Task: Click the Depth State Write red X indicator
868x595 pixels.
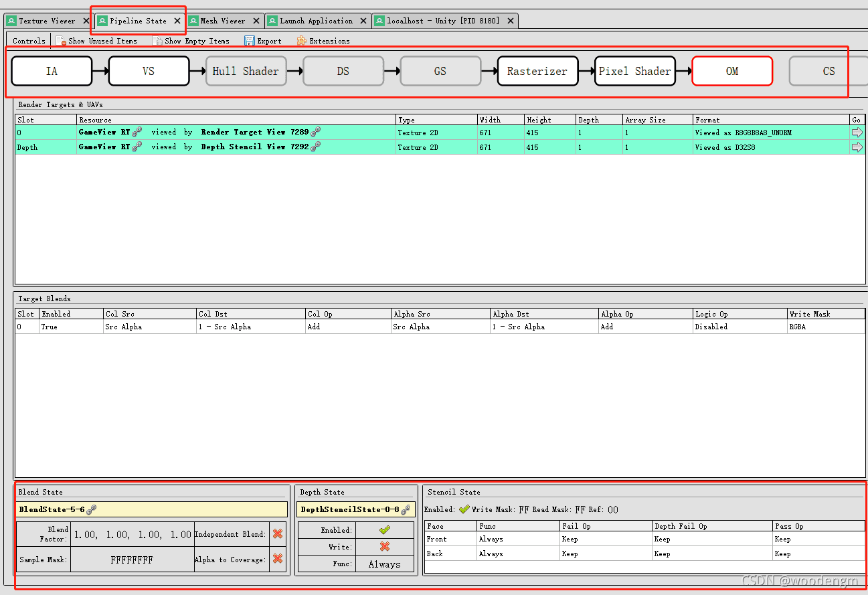Action: tap(384, 547)
